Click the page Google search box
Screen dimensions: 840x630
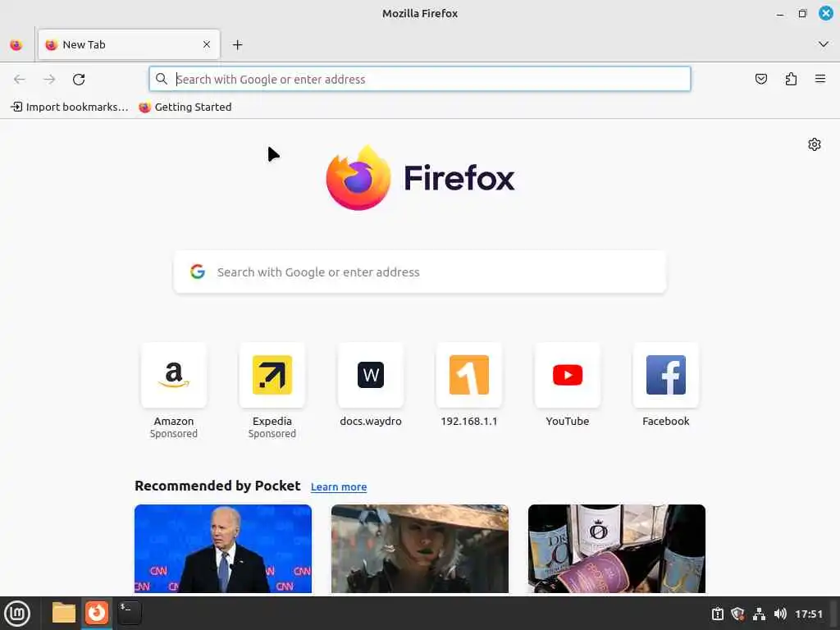(420, 272)
